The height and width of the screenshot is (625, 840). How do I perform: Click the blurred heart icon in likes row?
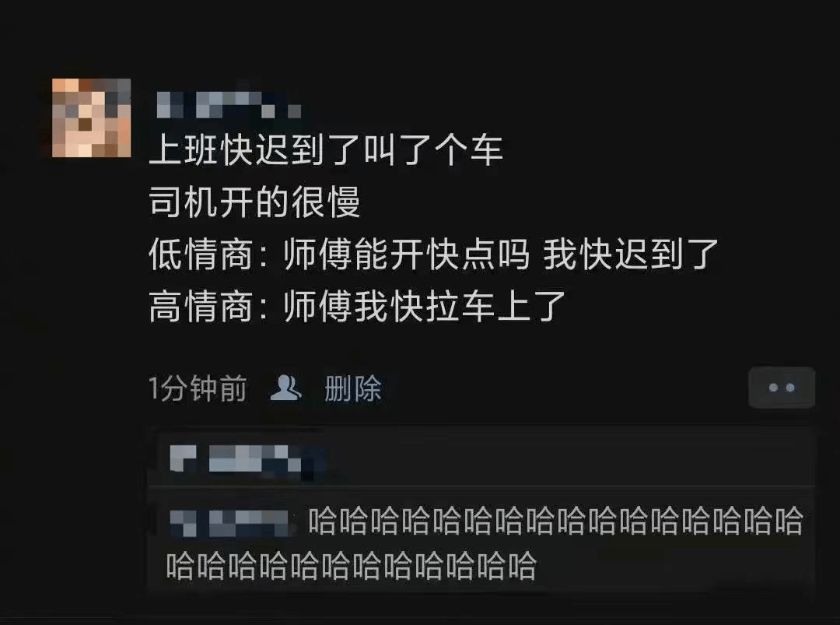click(183, 459)
